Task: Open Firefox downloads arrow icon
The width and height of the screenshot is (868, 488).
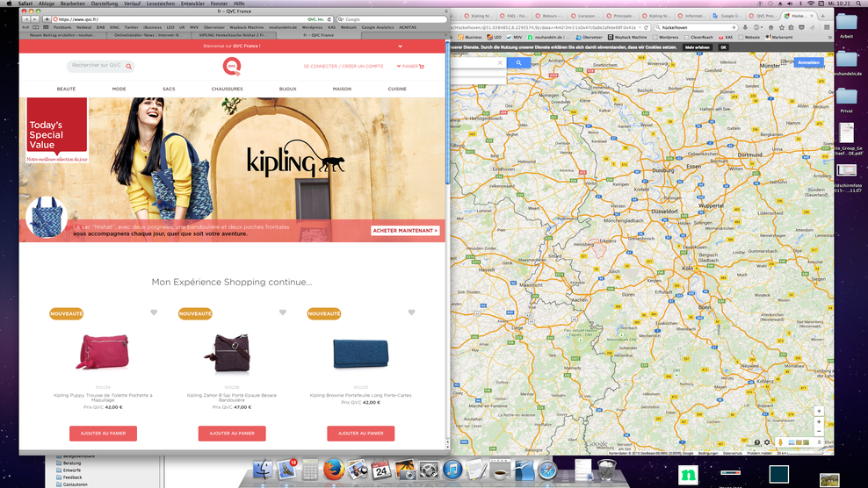Action: pyautogui.click(x=745, y=27)
